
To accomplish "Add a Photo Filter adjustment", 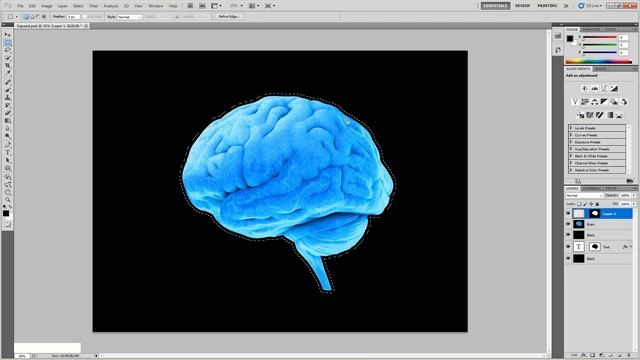I will pos(614,102).
